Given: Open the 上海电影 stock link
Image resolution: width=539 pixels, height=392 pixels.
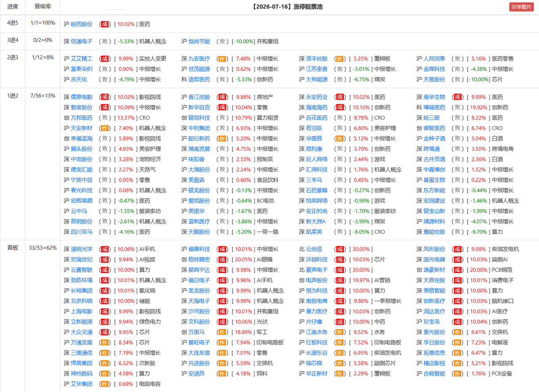Looking at the screenshot, I should 81,311.
